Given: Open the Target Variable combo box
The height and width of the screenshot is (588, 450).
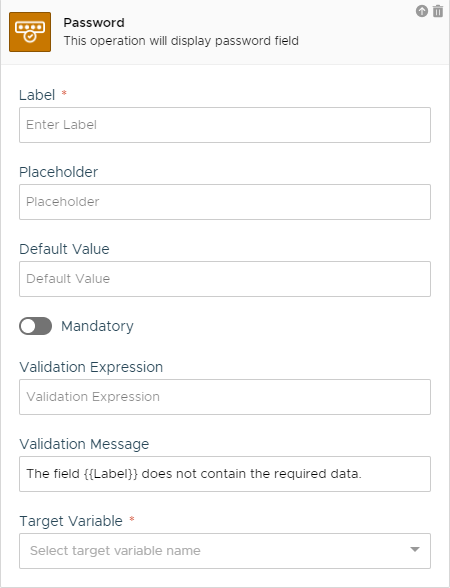Looking at the screenshot, I should 225,551.
